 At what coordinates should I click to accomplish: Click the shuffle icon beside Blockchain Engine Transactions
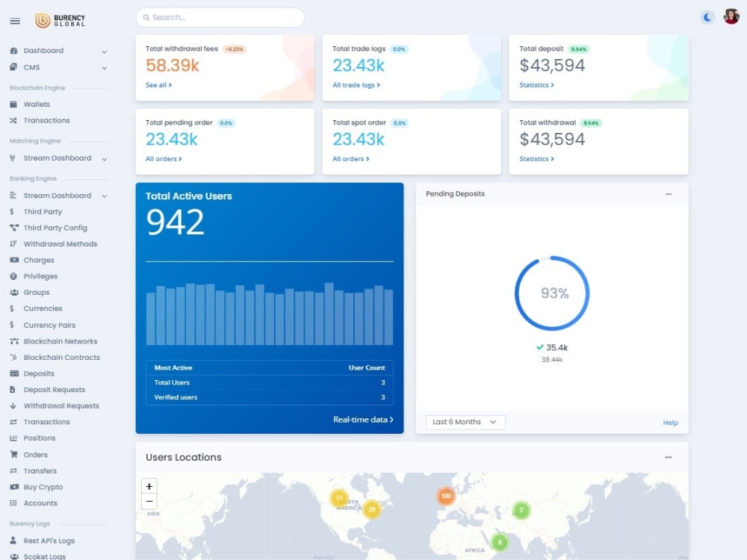[x=13, y=120]
